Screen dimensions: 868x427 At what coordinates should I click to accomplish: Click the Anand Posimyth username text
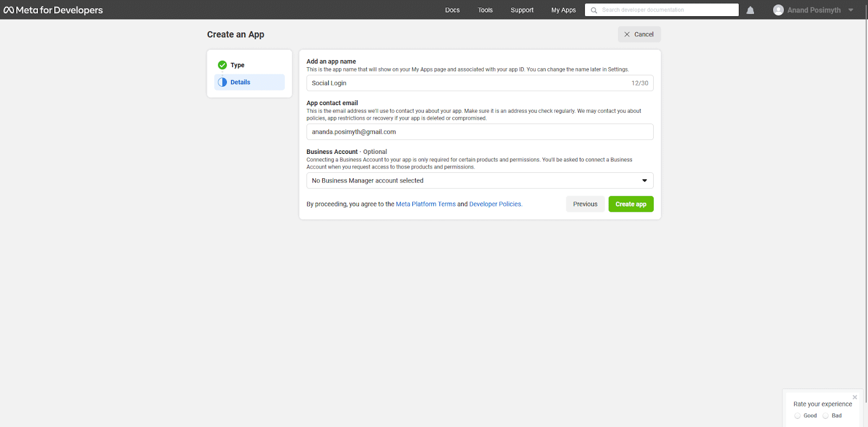pyautogui.click(x=814, y=10)
